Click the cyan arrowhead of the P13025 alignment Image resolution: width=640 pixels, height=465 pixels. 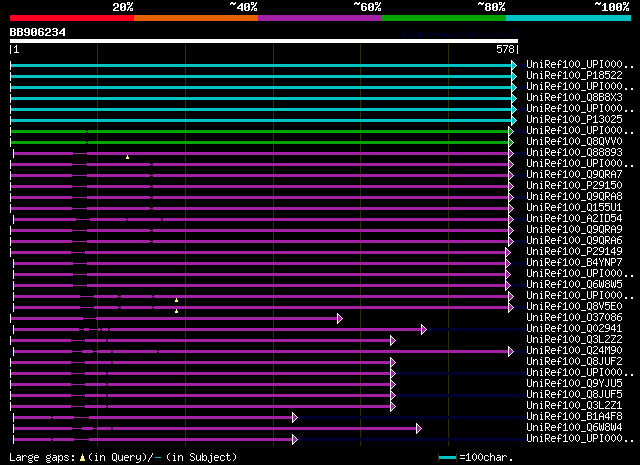[x=514, y=120]
